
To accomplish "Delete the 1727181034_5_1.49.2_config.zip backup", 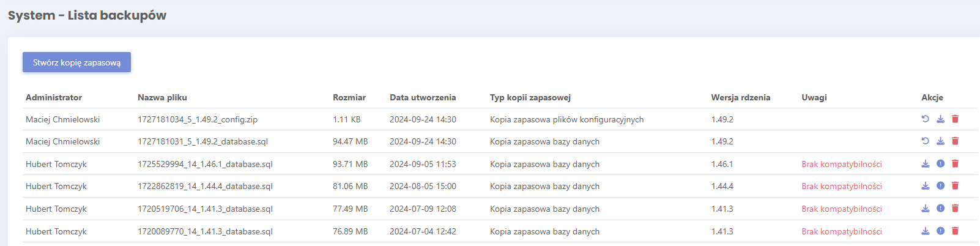I will 955,119.
